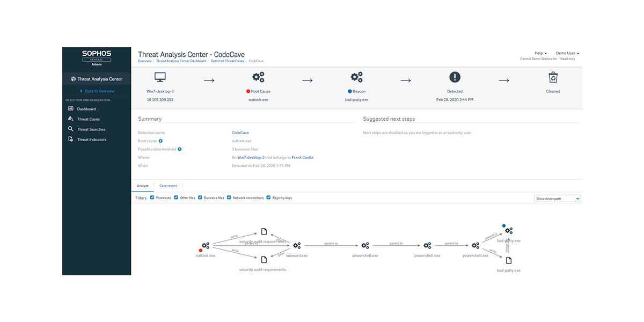Viewport: 644px width, 322px height.
Task: Disable the Registry keys filter
Action: coord(269,197)
